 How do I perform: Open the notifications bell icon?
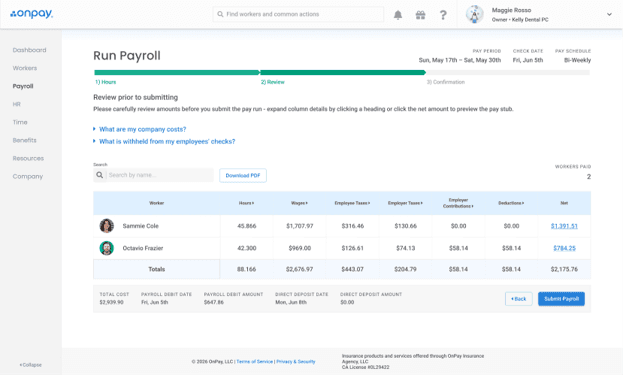tap(398, 15)
